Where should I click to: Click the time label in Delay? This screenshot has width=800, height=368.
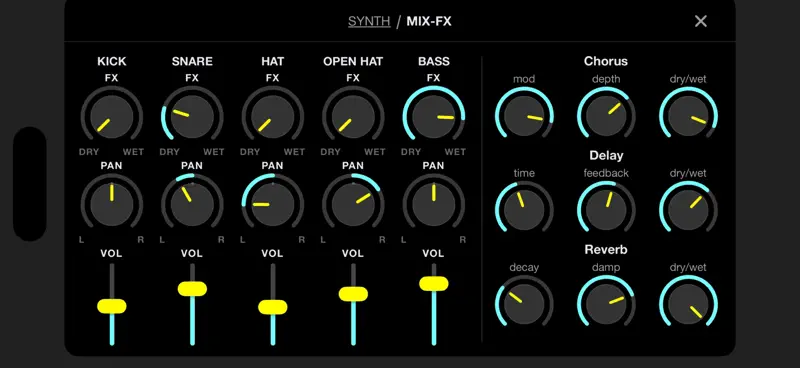pyautogui.click(x=524, y=173)
